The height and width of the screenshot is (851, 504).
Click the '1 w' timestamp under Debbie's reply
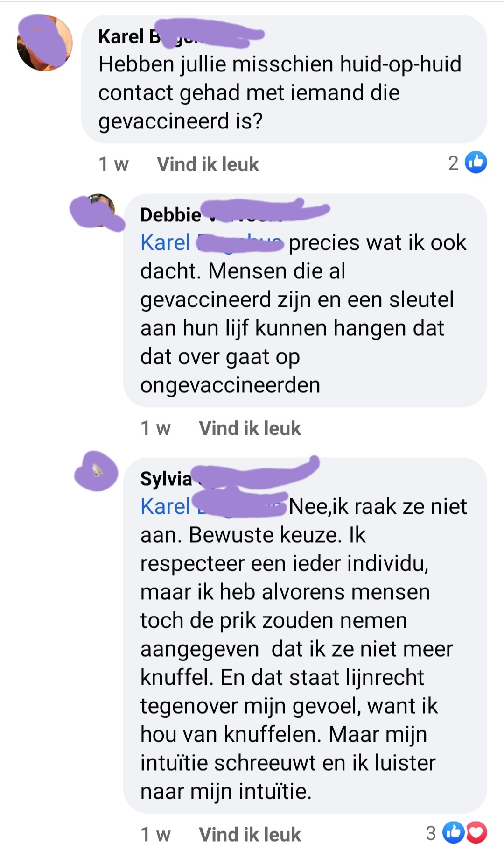click(x=155, y=428)
